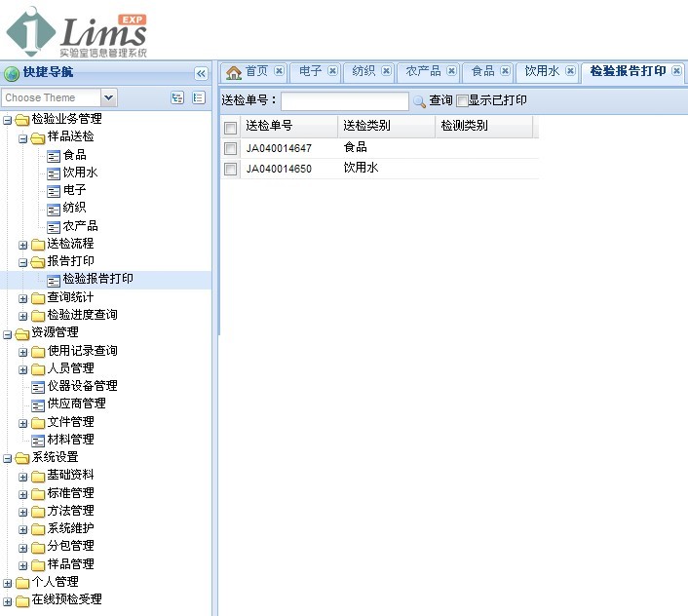688x616 pixels.
Task: Open 仪器设备管理 in the navigation tree
Action: (82, 386)
